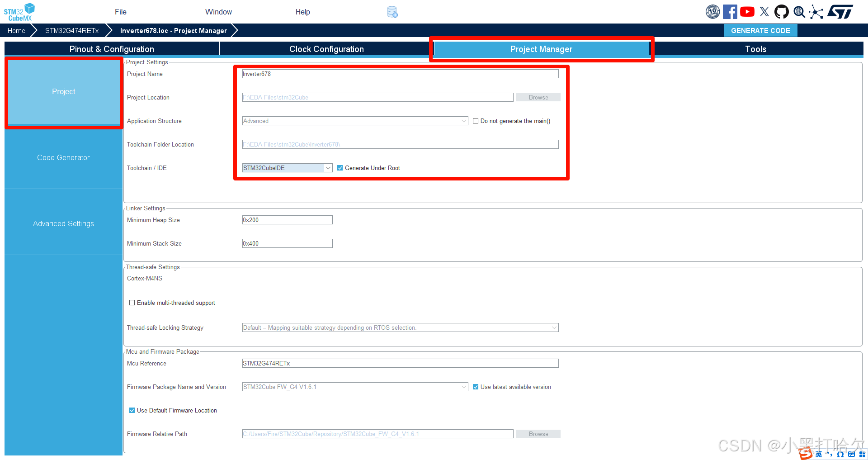Image resolution: width=868 pixels, height=460 pixels.
Task: Go to Home breadcrumb
Action: tap(16, 30)
